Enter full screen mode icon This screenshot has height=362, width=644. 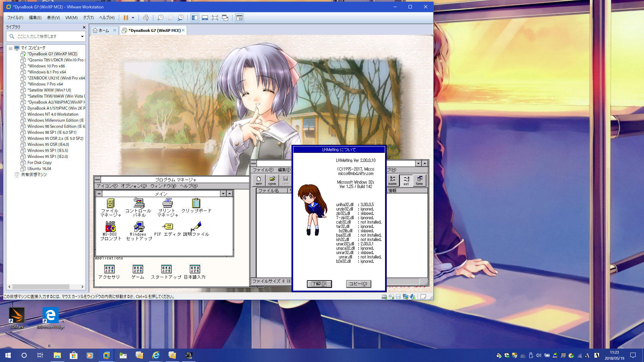tap(215, 18)
